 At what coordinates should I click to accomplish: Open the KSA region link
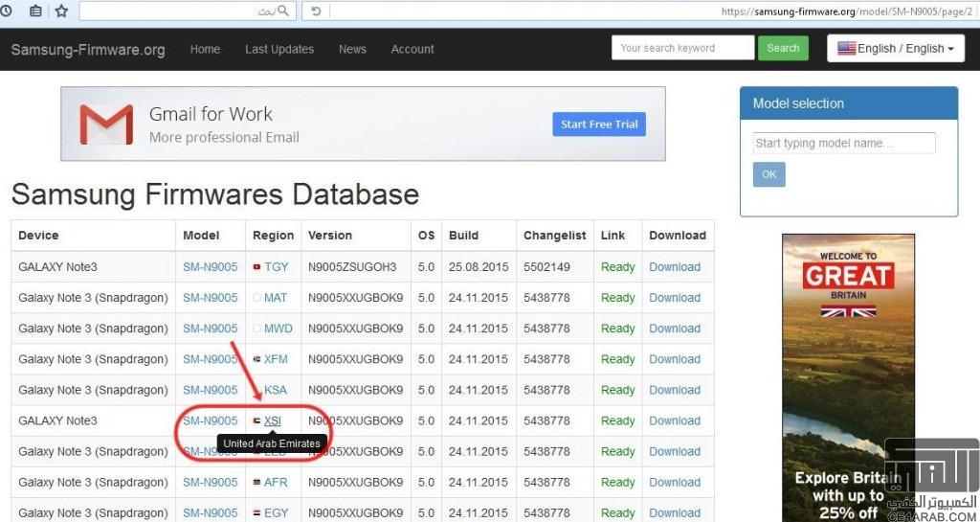pyautogui.click(x=276, y=390)
